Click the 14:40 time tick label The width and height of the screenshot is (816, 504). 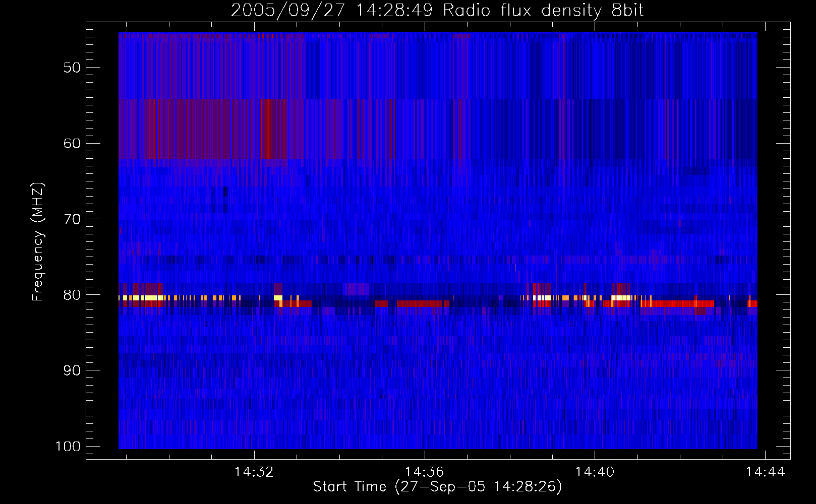(595, 472)
